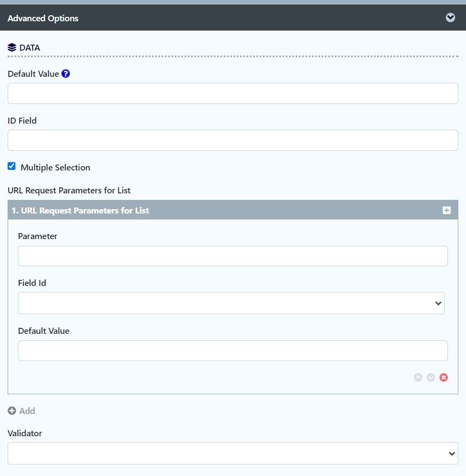Focus the top Default Value input field

pyautogui.click(x=232, y=94)
